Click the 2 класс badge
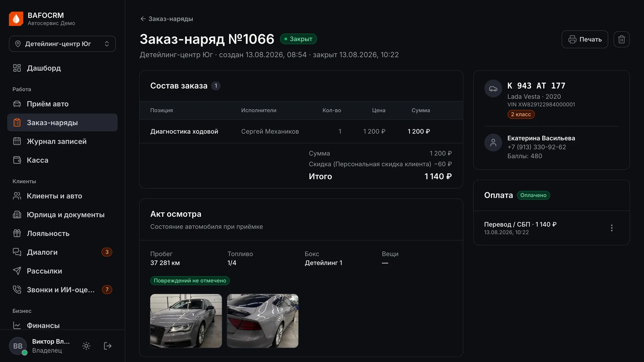The width and height of the screenshot is (644, 362). point(521,115)
